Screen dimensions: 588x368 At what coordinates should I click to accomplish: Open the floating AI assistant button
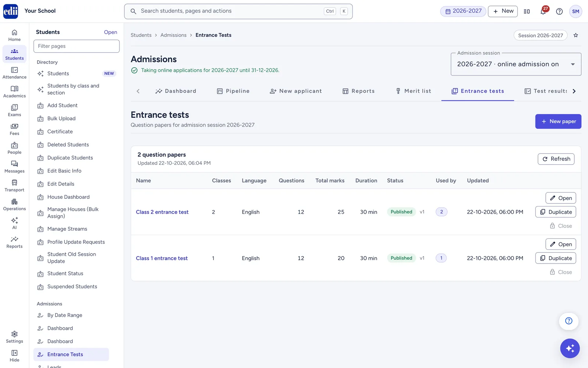point(570,348)
